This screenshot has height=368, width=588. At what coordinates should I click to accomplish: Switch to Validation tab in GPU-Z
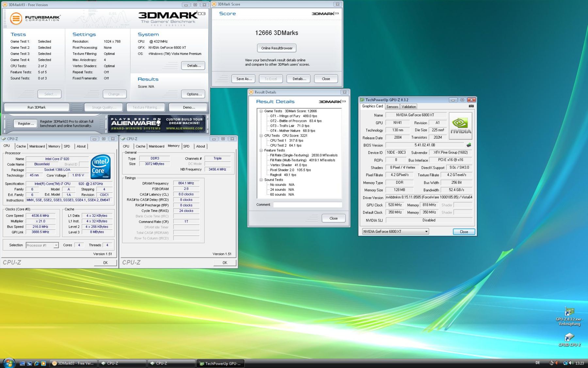click(x=409, y=107)
